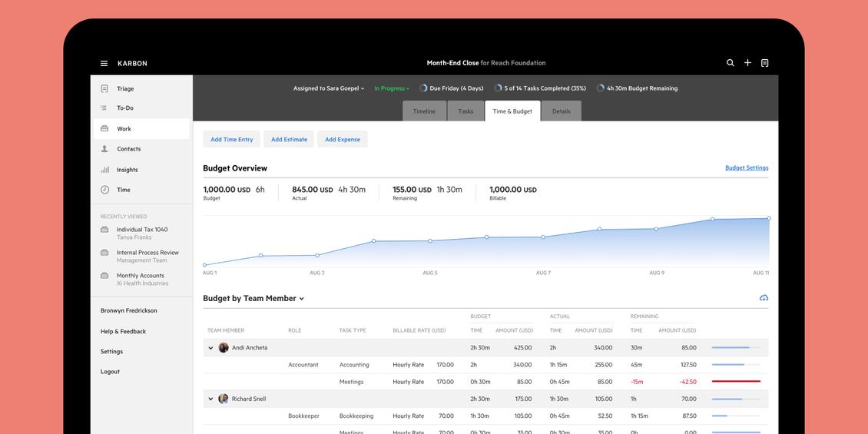This screenshot has height=434, width=868.
Task: Switch to the Tasks tab
Action: point(465,111)
